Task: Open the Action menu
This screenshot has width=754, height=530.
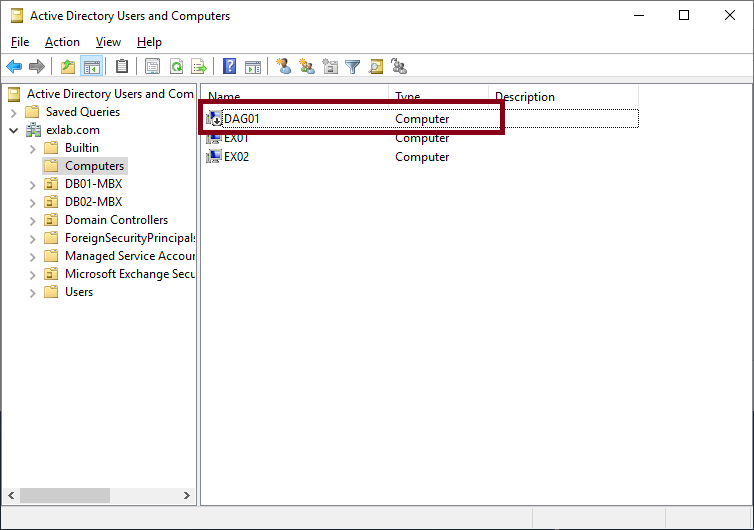Action: [63, 42]
